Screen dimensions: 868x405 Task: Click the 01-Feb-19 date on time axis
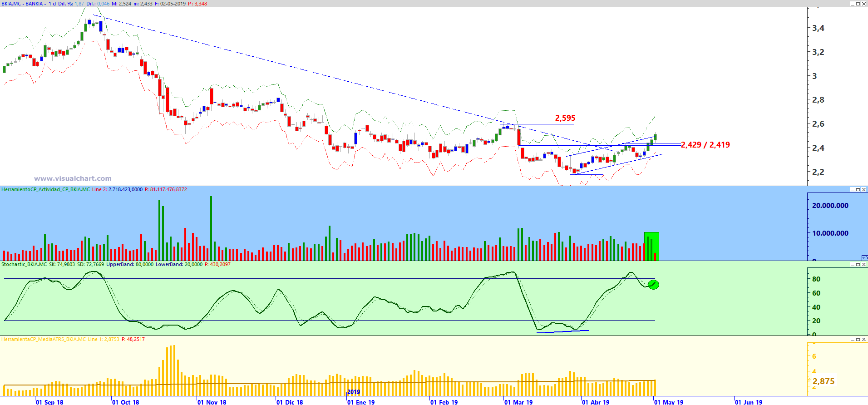tap(444, 402)
